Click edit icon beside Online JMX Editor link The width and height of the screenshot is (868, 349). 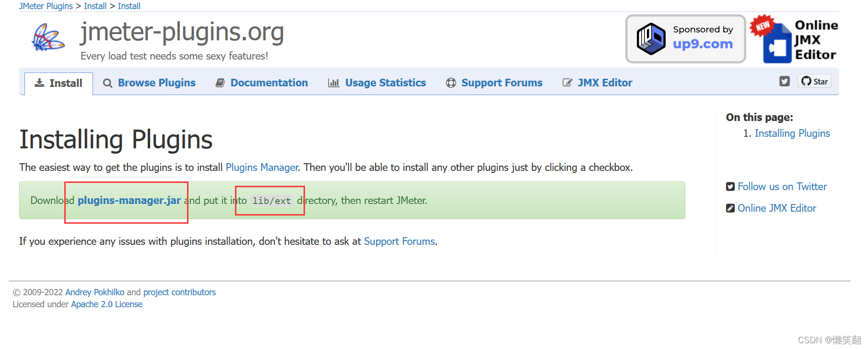[x=730, y=208]
